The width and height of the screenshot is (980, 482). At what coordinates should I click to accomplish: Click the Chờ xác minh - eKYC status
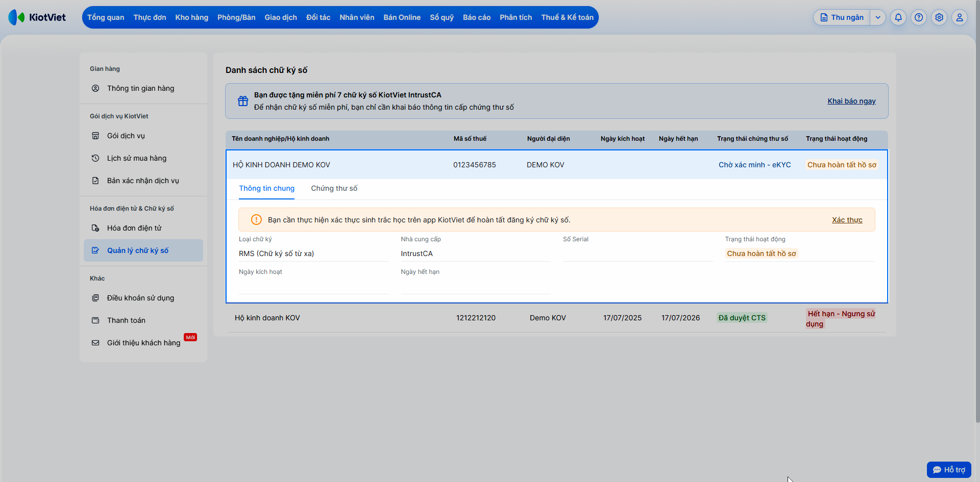click(755, 165)
